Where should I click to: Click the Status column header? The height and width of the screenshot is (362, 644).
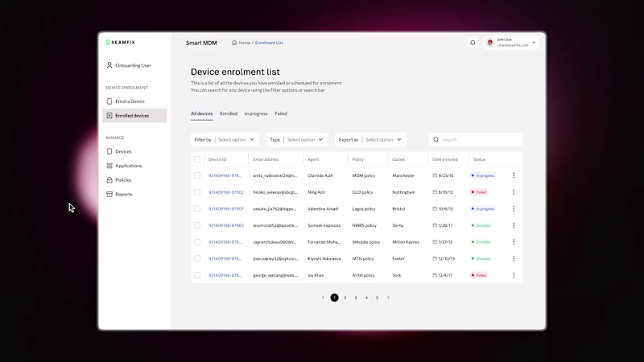(x=479, y=159)
